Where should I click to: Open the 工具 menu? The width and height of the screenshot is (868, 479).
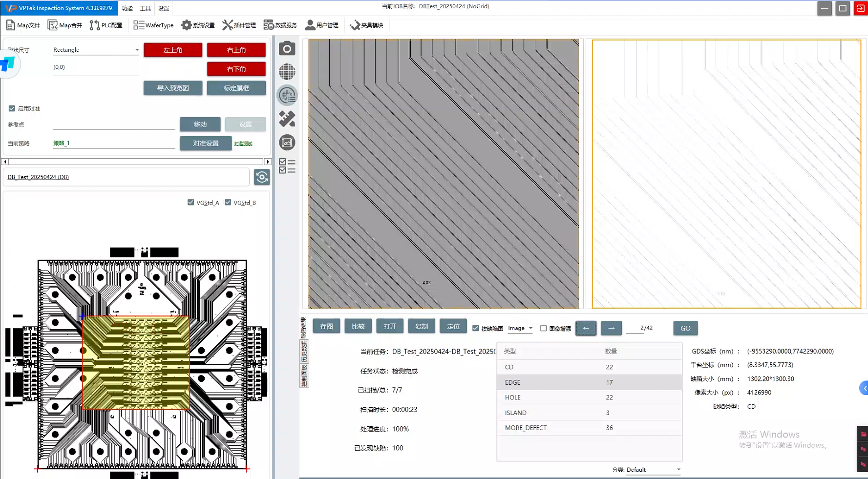click(x=145, y=8)
